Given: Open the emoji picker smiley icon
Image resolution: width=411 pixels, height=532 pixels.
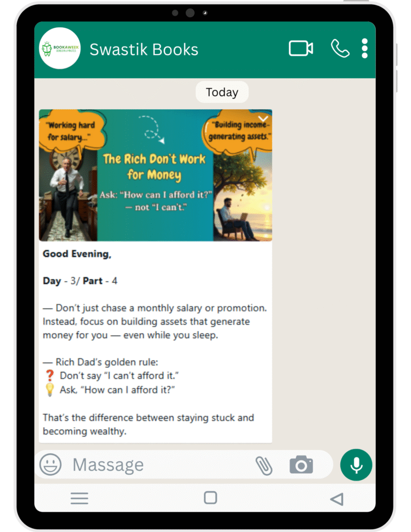Looking at the screenshot, I should 50,464.
